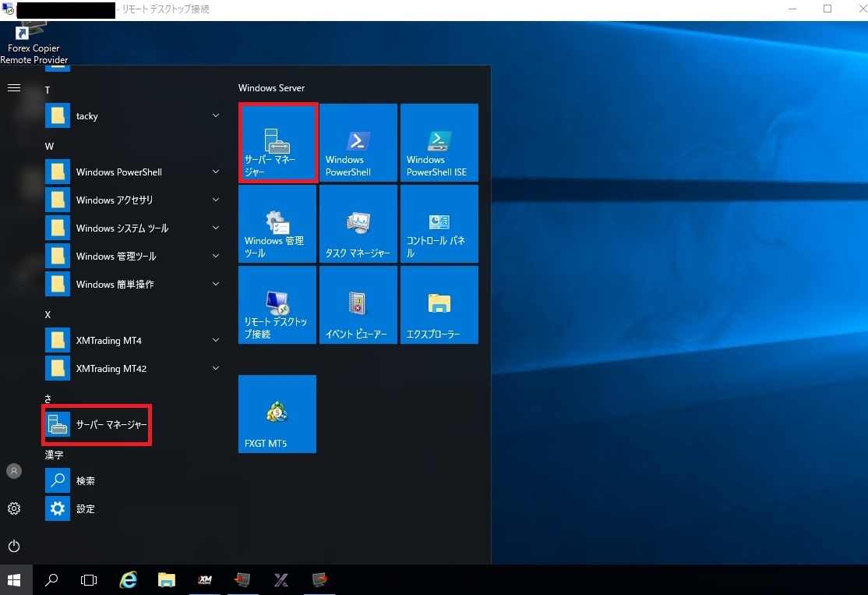The image size is (868, 595).
Task: Open File Explorer from the taskbar
Action: pos(166,580)
